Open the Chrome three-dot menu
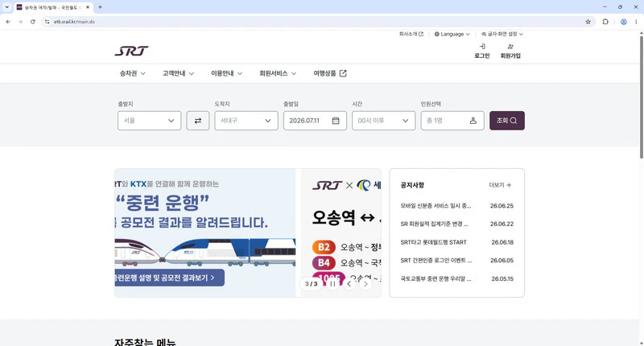The height and width of the screenshot is (346, 644). coord(636,22)
